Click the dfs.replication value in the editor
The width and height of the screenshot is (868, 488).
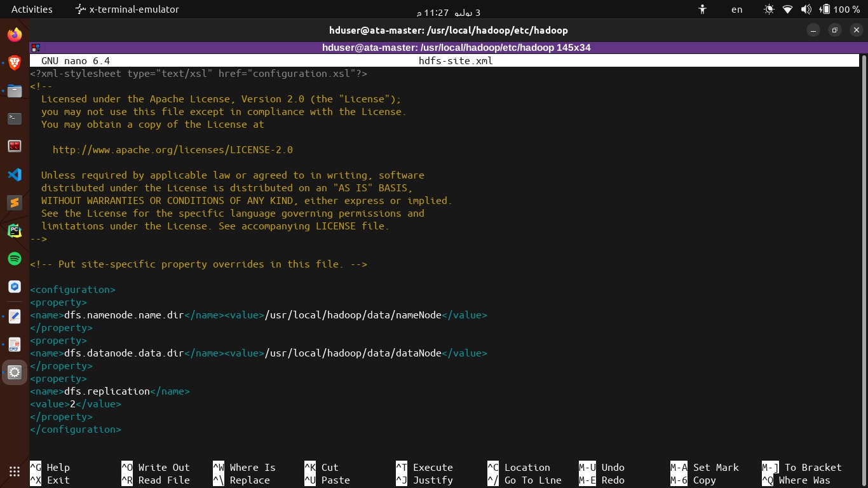[x=72, y=403]
